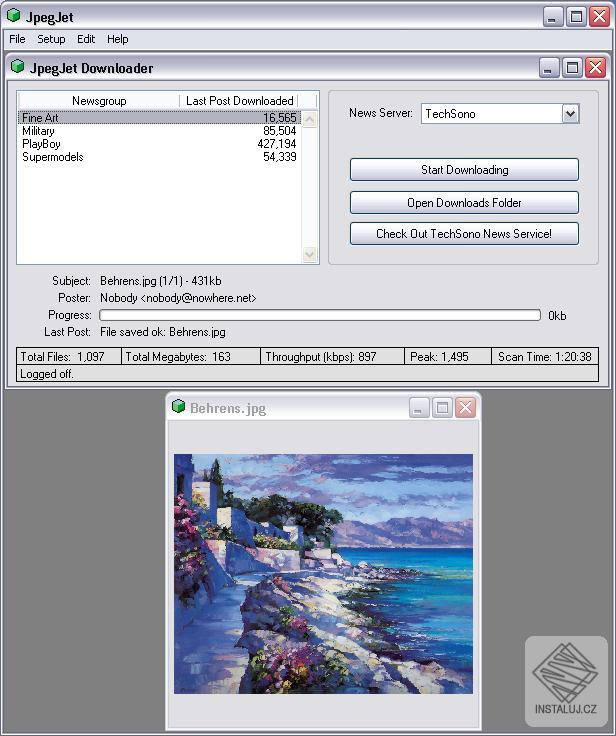Click the Behrens.jpg painting preview image

pos(323,574)
